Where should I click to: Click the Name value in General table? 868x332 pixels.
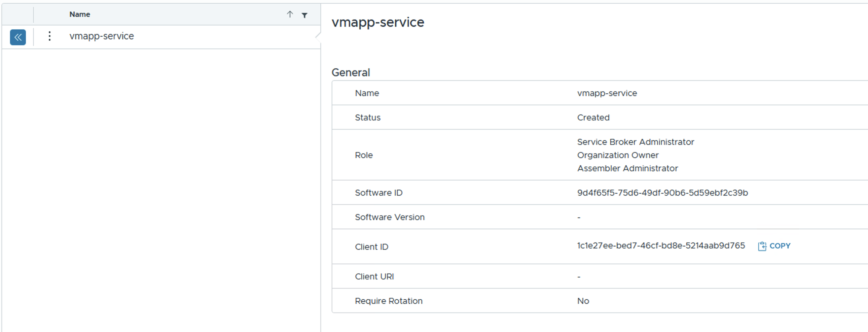coord(607,93)
